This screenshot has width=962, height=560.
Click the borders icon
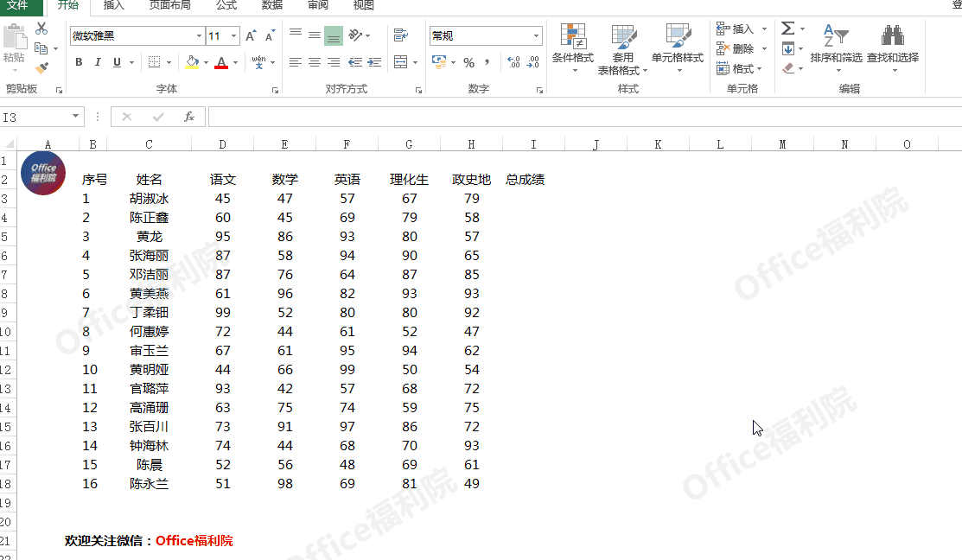pyautogui.click(x=154, y=62)
